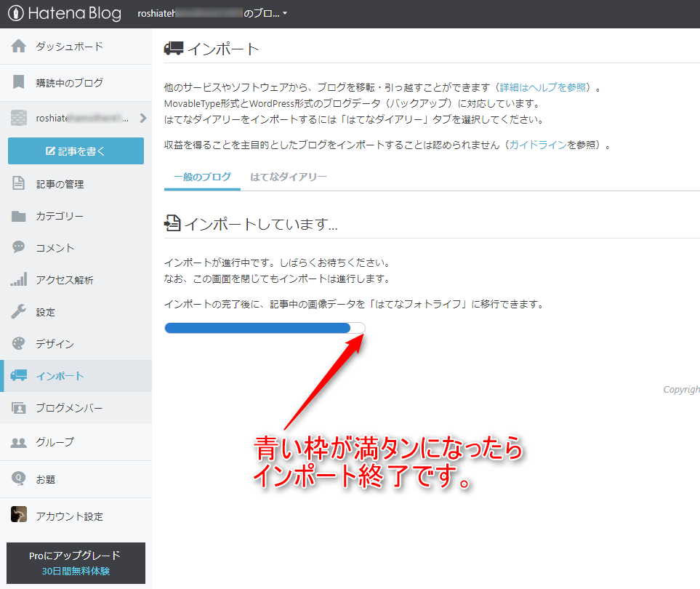Image resolution: width=700 pixels, height=589 pixels.
Task: Click the speech bubble コメント icon
Action: coord(18,247)
